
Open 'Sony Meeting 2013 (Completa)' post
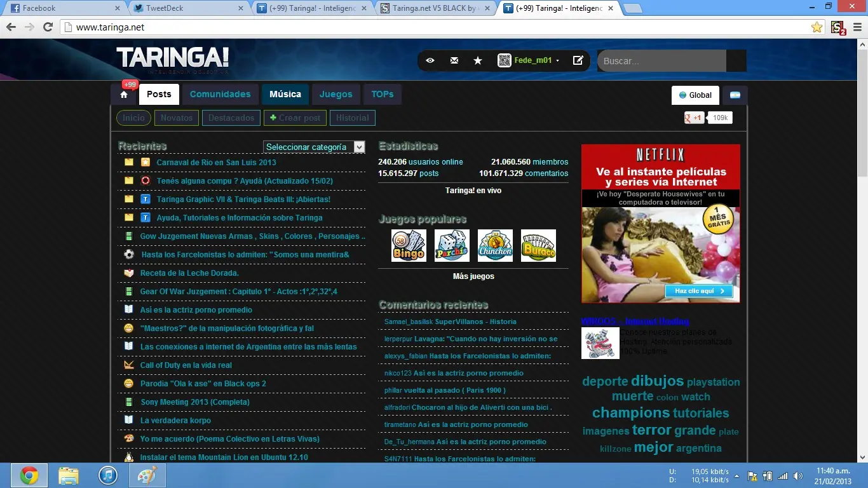coord(195,402)
